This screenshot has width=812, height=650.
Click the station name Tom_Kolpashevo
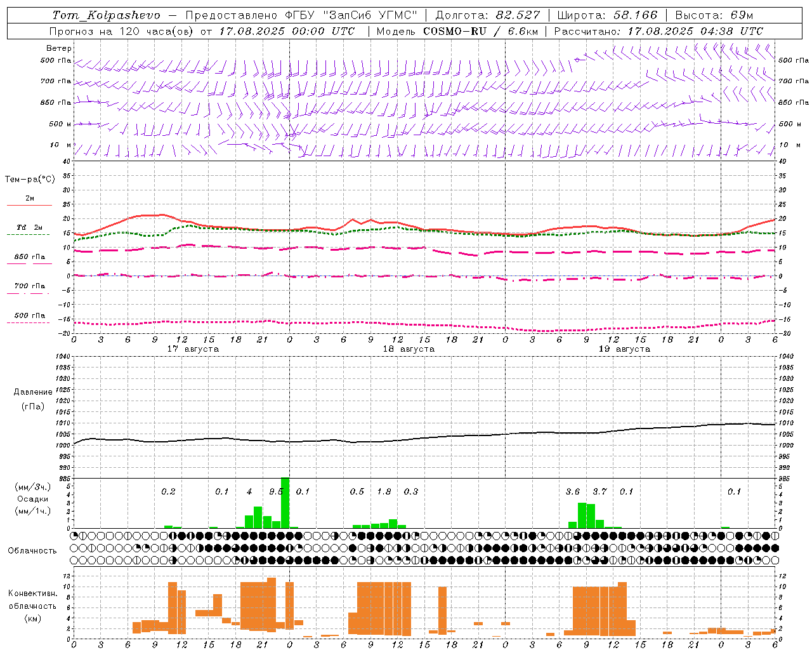pos(106,15)
